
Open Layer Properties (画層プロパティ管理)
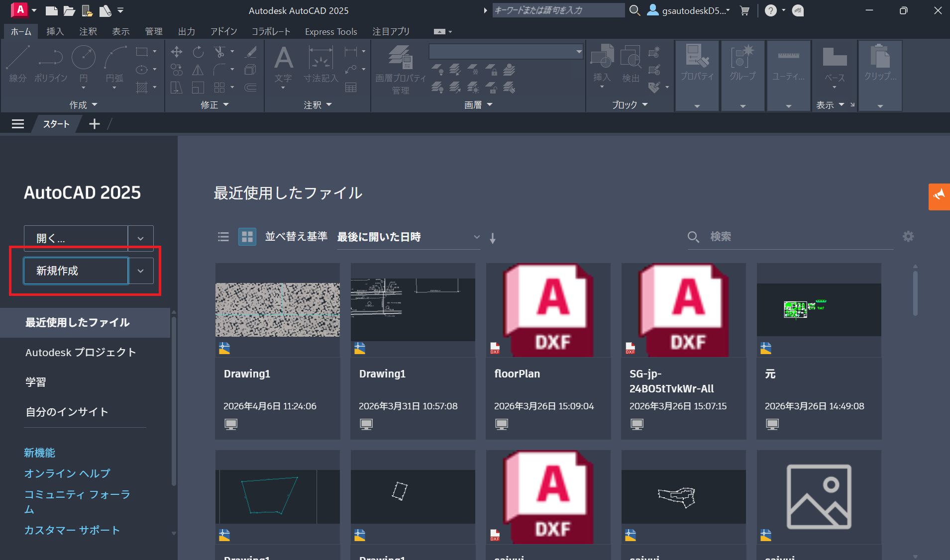point(401,58)
